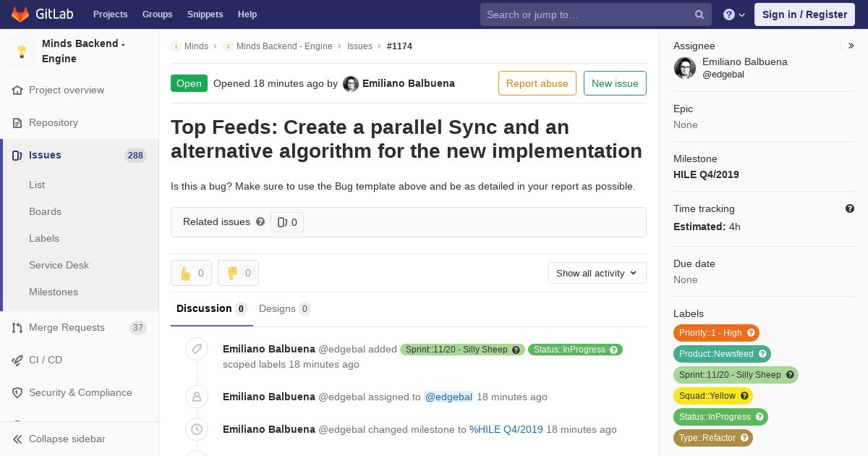Open the Milestones sidebar item

(x=54, y=292)
